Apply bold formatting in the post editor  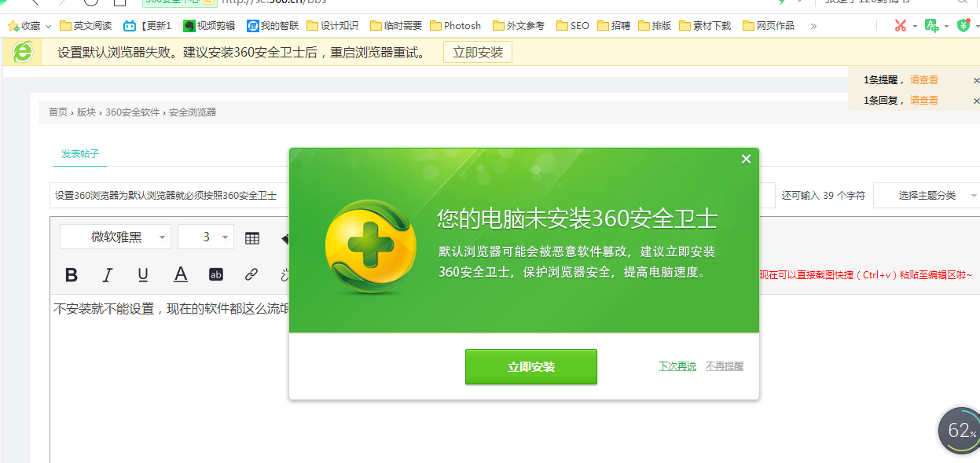pos(72,274)
